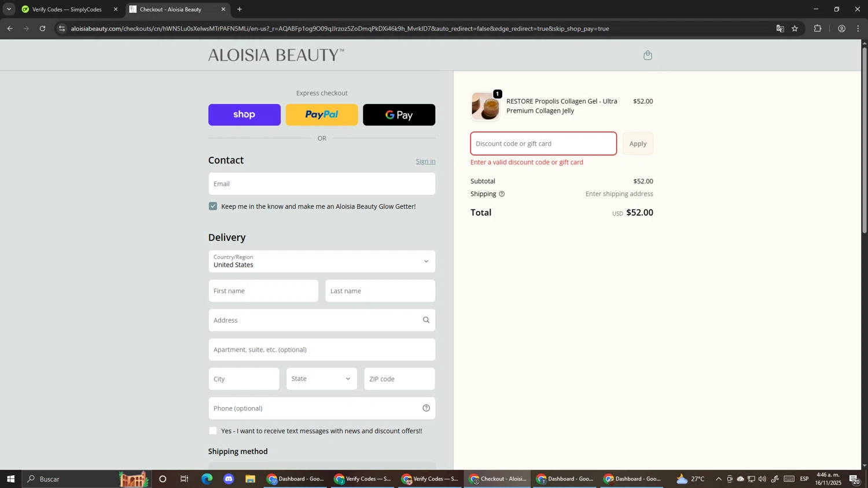The width and height of the screenshot is (868, 488).
Task: Click the City field
Action: coord(244,379)
